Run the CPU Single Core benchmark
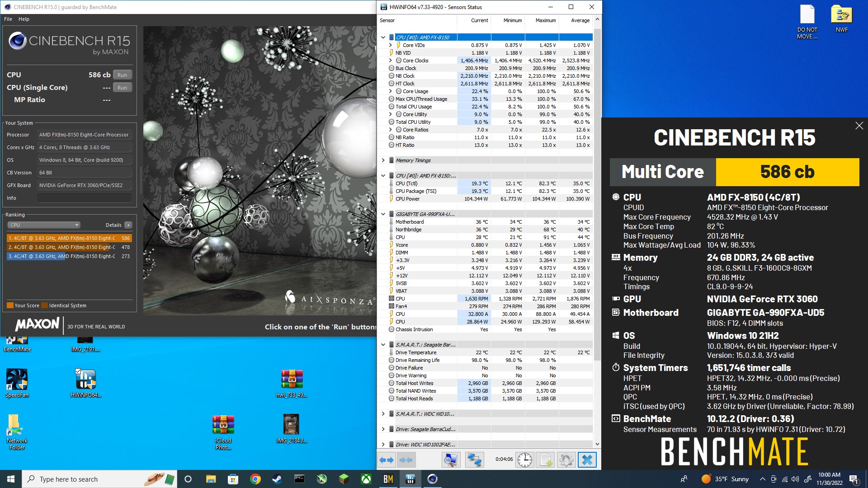 [122, 88]
